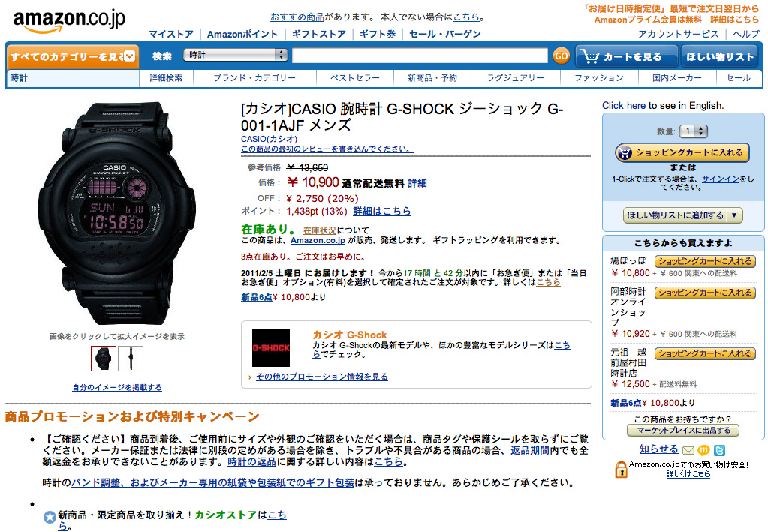
Task: Open the ギフト券 menu item
Action: coord(378,34)
